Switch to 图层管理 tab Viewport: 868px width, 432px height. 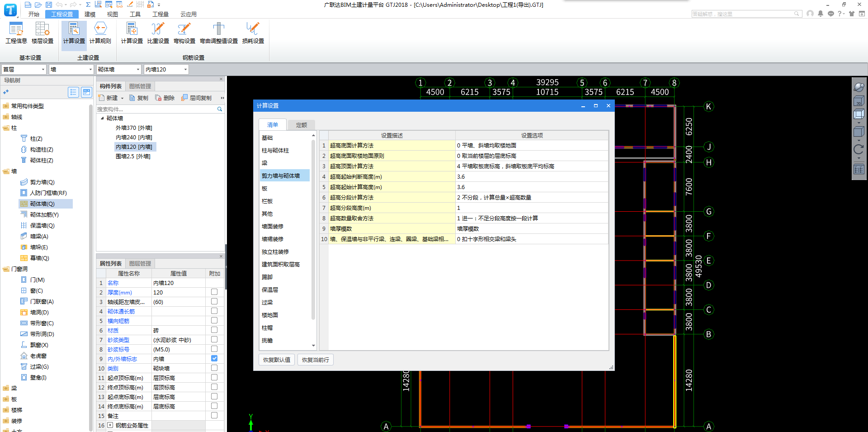click(x=140, y=263)
